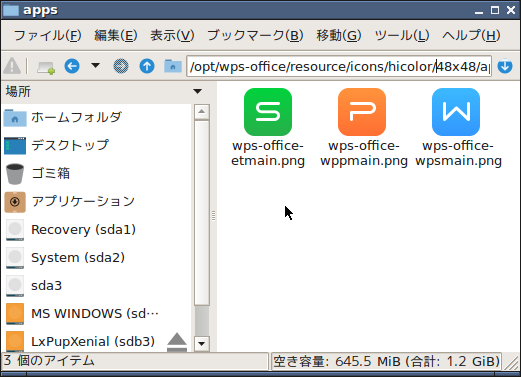Open アプリケーション in the sidebar
521x377 pixels.
[97, 201]
